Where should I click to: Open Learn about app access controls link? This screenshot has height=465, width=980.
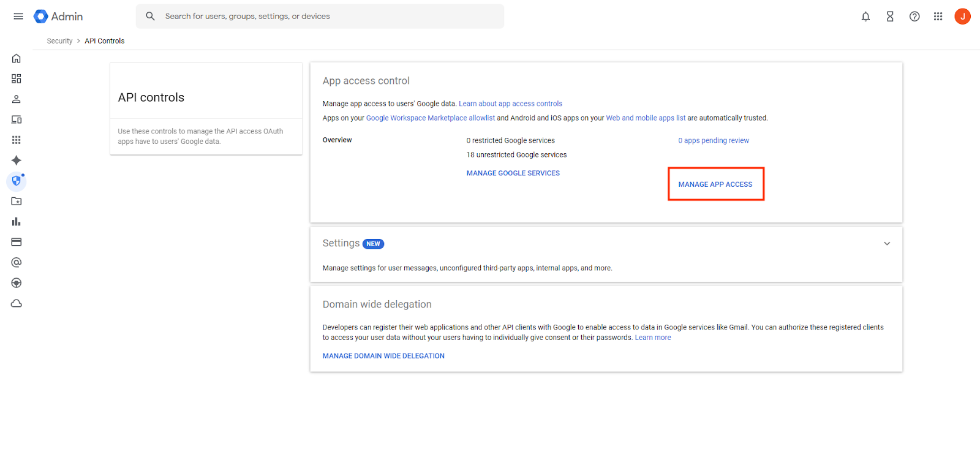pyautogui.click(x=510, y=104)
